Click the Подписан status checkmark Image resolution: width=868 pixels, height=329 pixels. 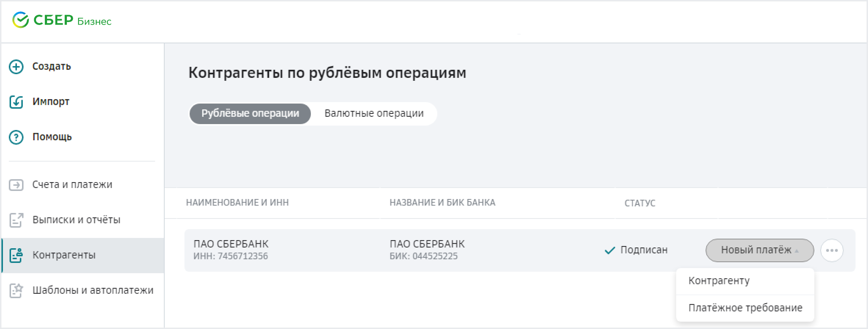click(x=610, y=251)
